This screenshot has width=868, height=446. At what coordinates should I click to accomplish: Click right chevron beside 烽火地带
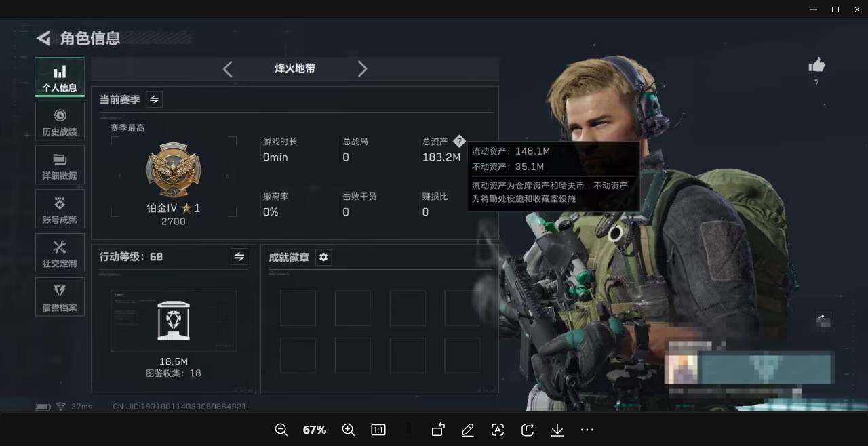coord(363,68)
